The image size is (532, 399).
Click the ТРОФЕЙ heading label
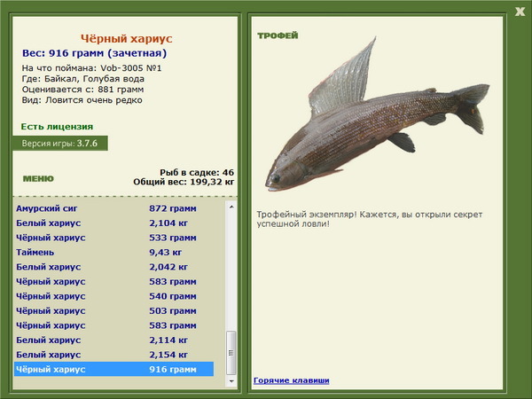pos(278,35)
